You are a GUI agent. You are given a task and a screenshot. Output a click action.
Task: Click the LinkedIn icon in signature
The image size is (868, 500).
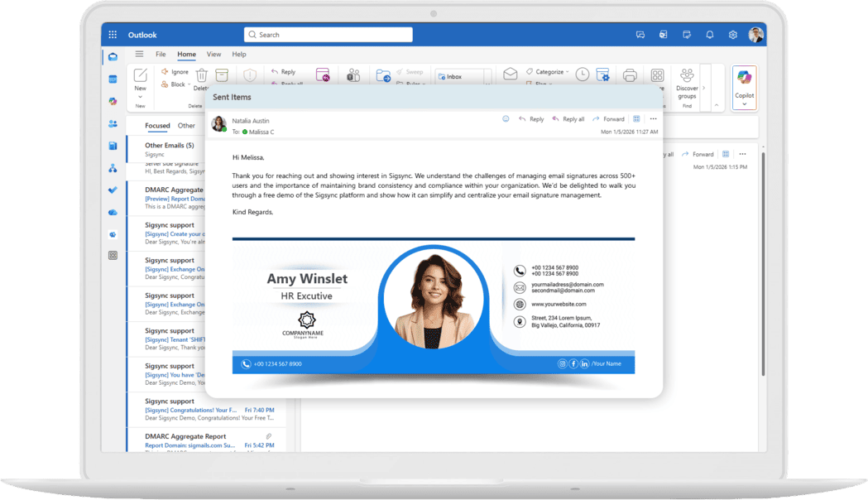(584, 363)
